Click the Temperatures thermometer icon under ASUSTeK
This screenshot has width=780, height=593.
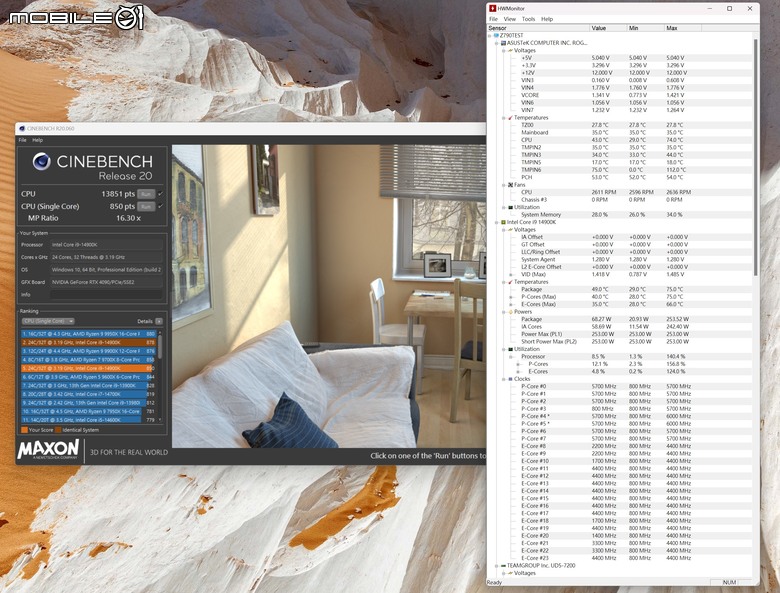pyautogui.click(x=510, y=118)
